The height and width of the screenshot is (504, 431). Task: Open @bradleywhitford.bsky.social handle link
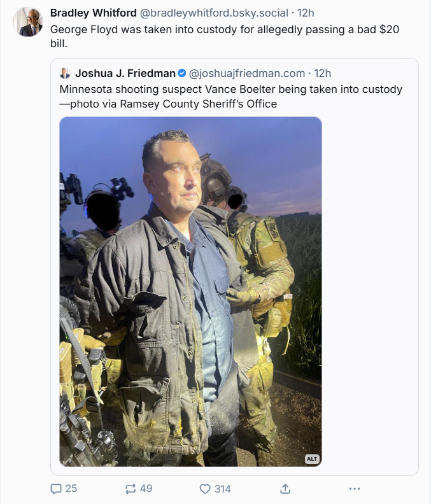pos(214,13)
